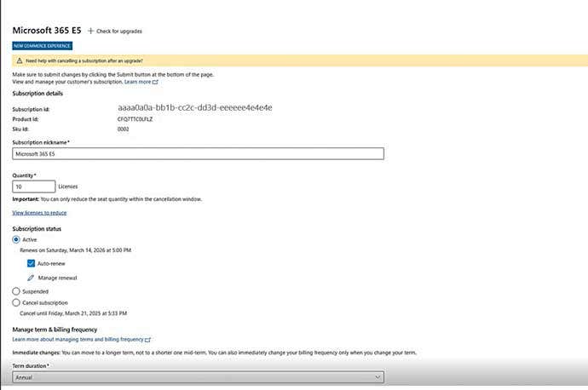Click the Manage renewal text link

[x=58, y=278]
